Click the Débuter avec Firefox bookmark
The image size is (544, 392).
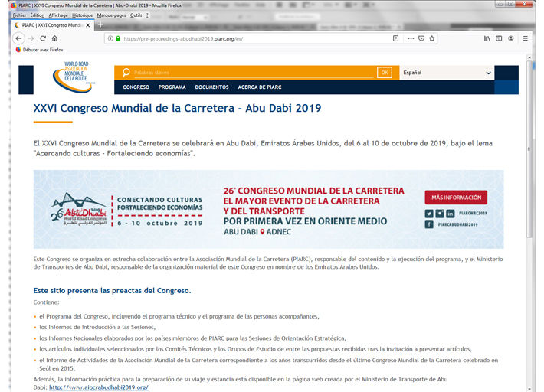pos(40,50)
